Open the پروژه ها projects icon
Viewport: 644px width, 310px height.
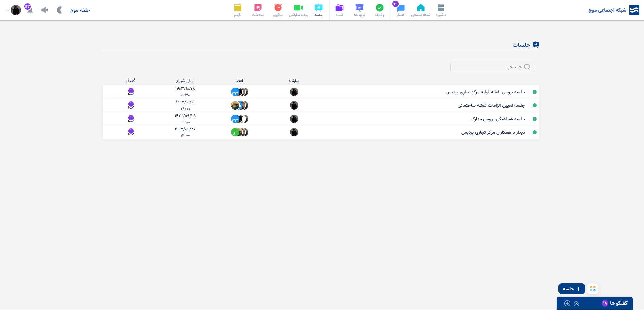click(360, 8)
